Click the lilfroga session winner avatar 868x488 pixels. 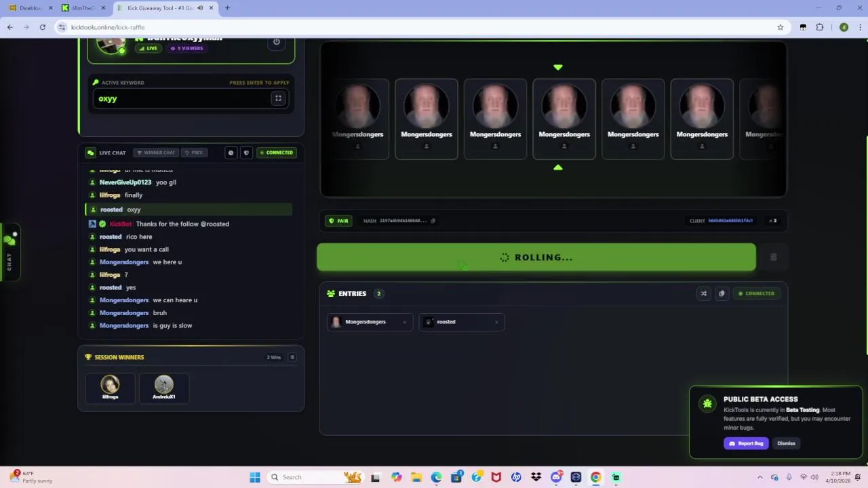(x=110, y=385)
